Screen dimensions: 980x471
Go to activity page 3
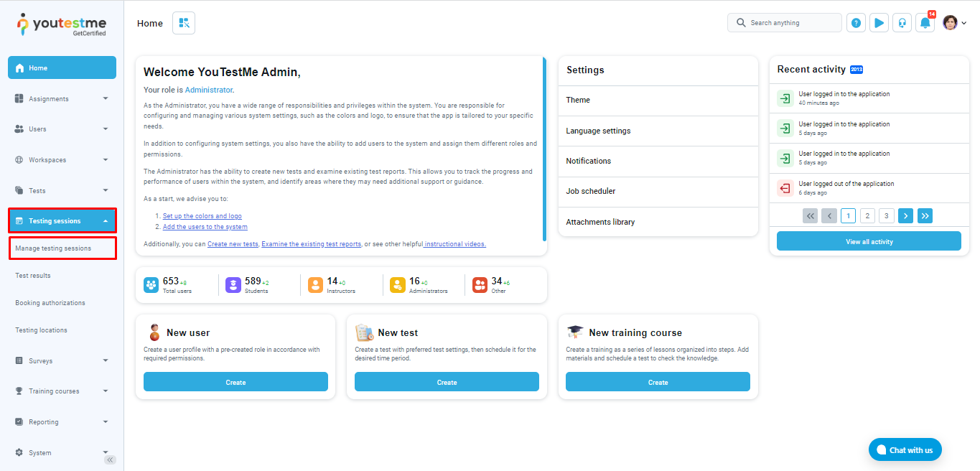click(x=887, y=215)
